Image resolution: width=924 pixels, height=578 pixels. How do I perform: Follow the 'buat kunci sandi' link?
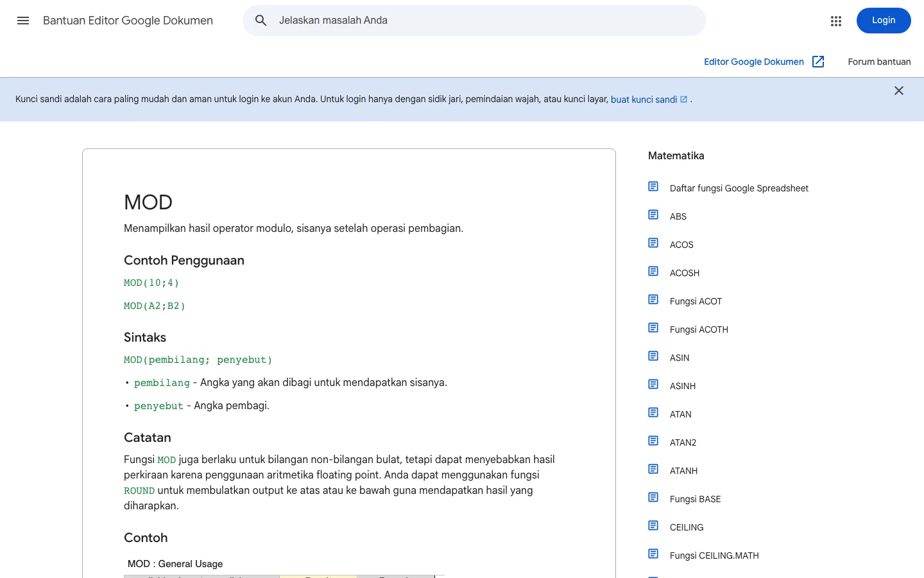pos(644,100)
